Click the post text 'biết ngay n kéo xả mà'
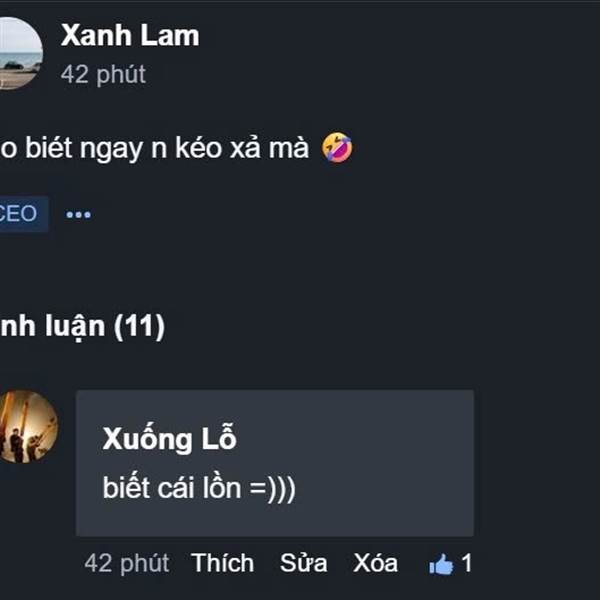Viewport: 600px width, 600px height. 167,148
